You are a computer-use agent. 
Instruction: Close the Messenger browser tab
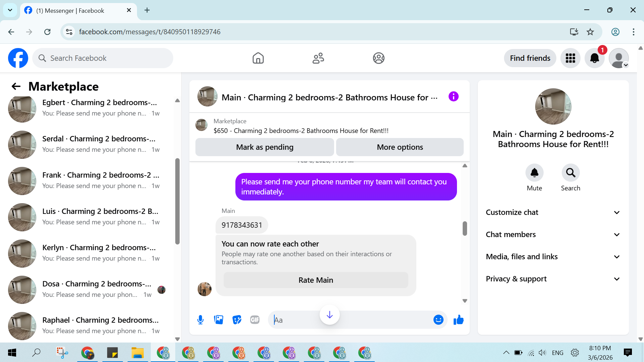click(x=129, y=10)
